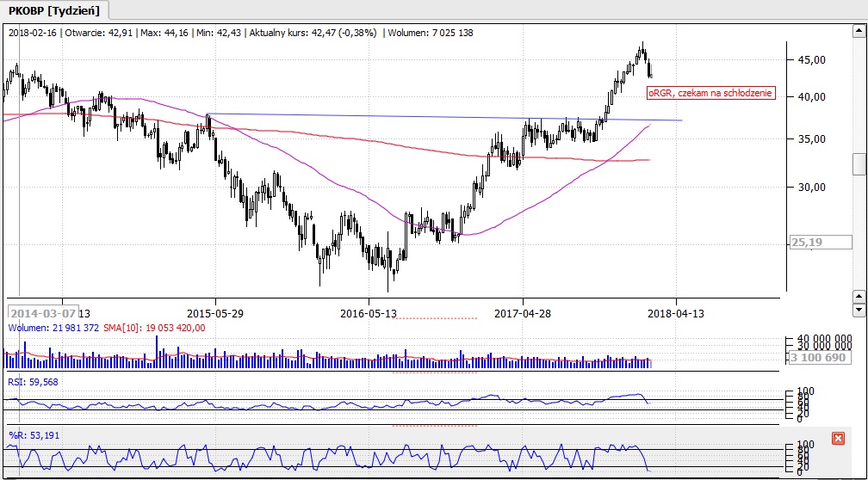Click the 3 100 690 volume cursor label

click(x=821, y=358)
